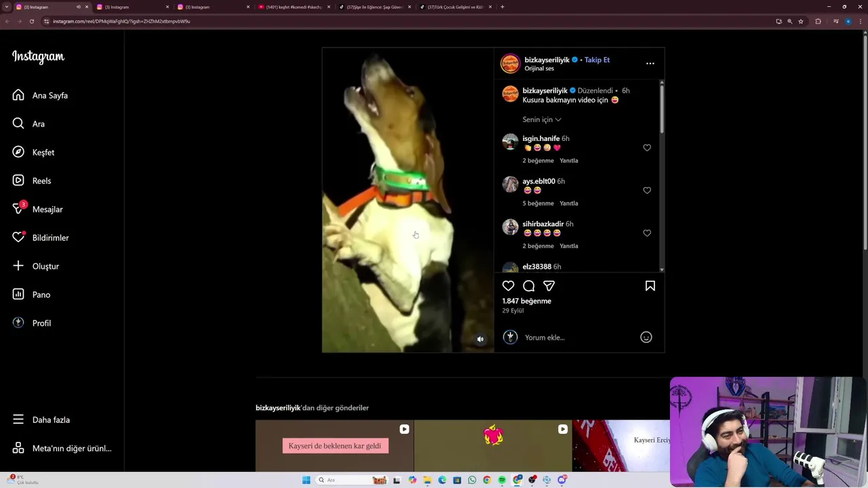Open the three-dot options menu on the post
Viewport: 868px width, 488px height.
(650, 63)
